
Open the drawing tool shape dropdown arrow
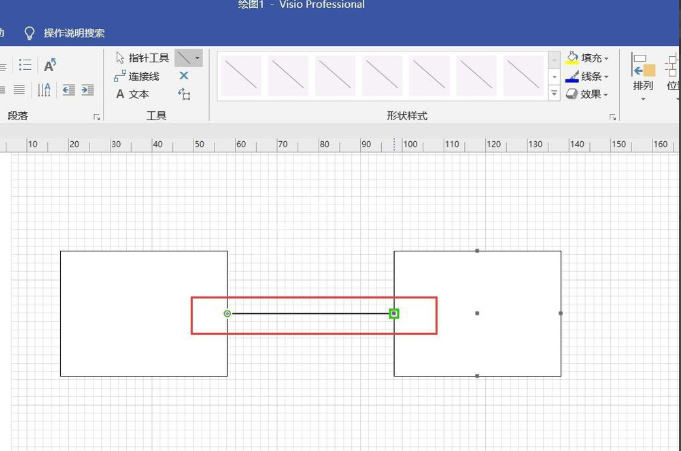[x=198, y=58]
